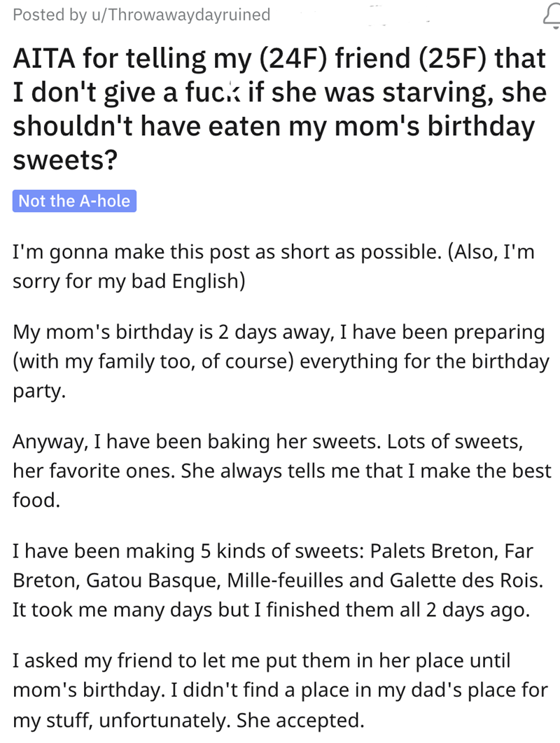The height and width of the screenshot is (743, 560).
Task: Click the word 'Mille-feuilles' in the post
Action: click(x=285, y=581)
